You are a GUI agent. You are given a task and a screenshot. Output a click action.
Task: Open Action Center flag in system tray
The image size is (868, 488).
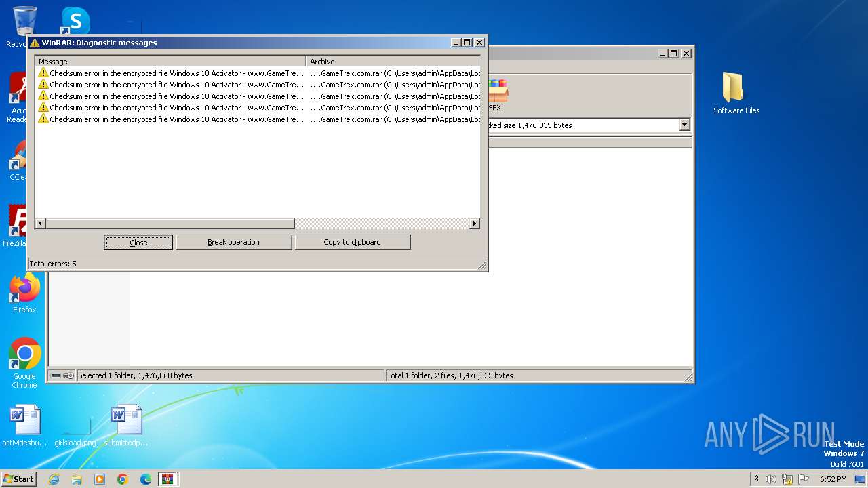point(804,479)
